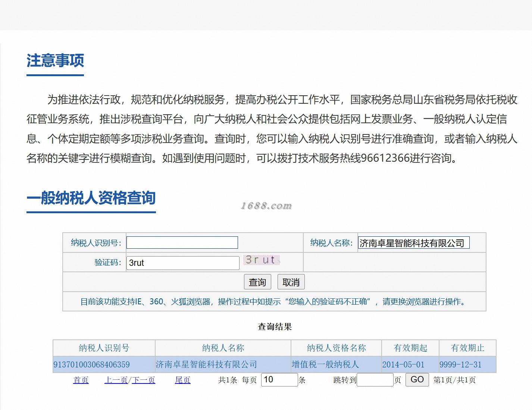Click the 纳税人识别号: form label
This screenshot has width=532, height=410.
pyautogui.click(x=96, y=243)
